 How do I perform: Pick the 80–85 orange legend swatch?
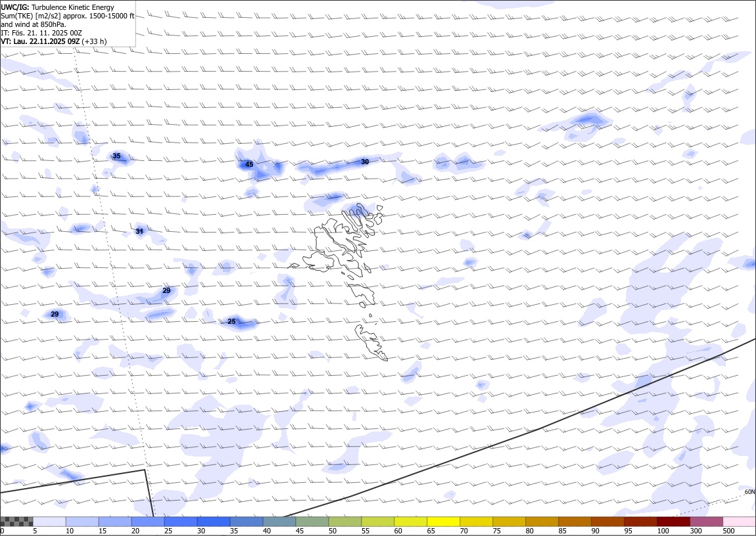coord(542,522)
